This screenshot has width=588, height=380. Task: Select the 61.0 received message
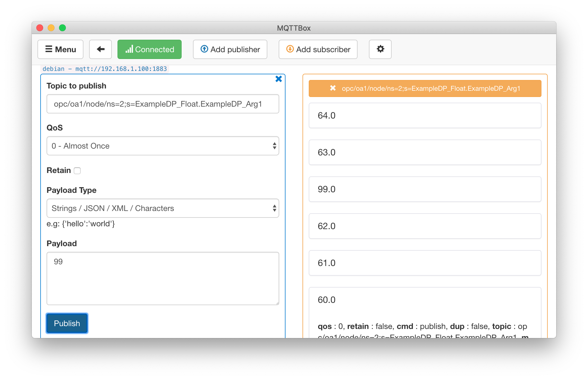tap(425, 263)
